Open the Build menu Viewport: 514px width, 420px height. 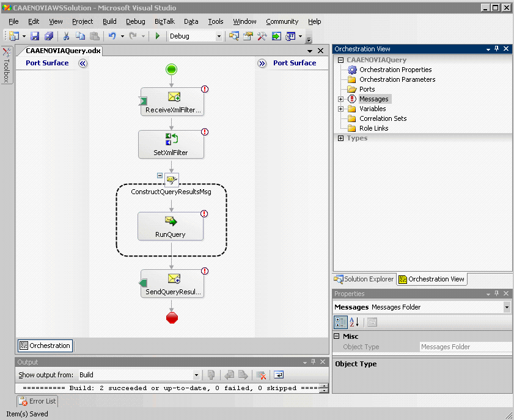109,21
